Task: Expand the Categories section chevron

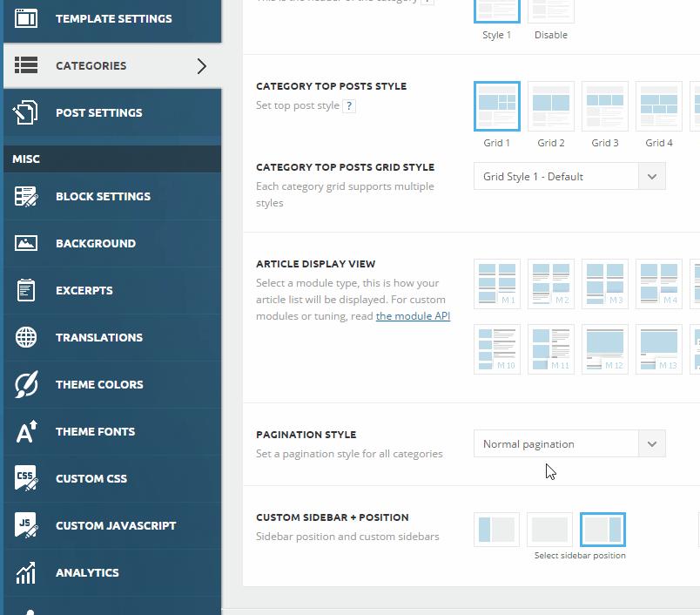Action: [x=202, y=66]
